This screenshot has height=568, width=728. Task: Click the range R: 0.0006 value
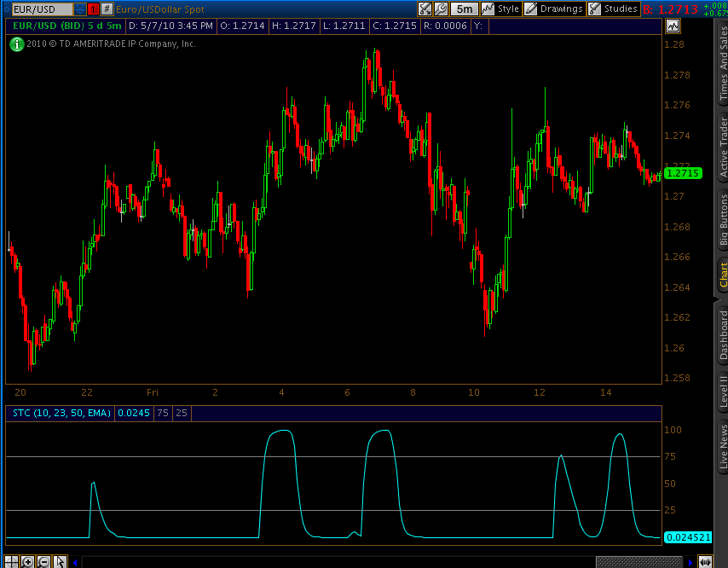(445, 26)
